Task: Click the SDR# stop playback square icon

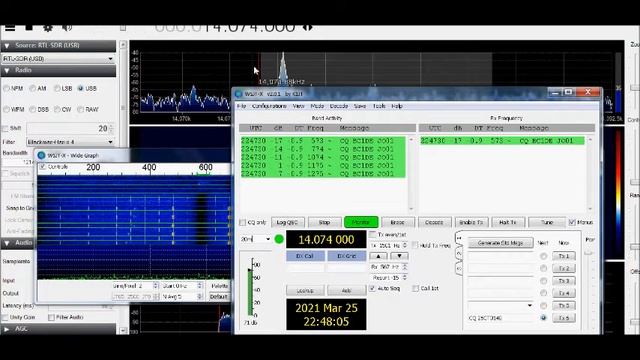Action: [x=29, y=27]
